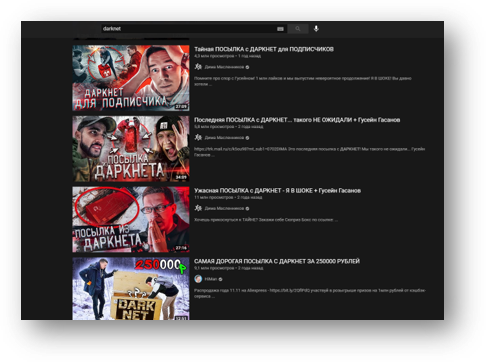The image size is (486, 362).
Task: Open HiMan channel name link
Action: pos(211,279)
